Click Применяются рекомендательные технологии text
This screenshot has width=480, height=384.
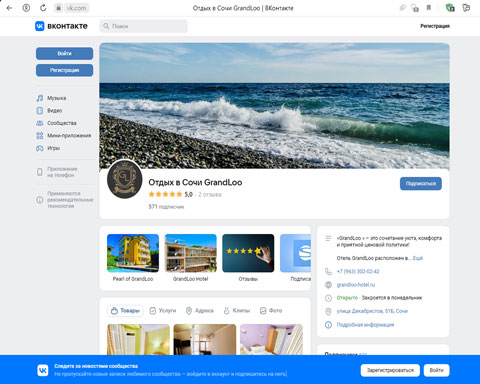click(x=70, y=200)
